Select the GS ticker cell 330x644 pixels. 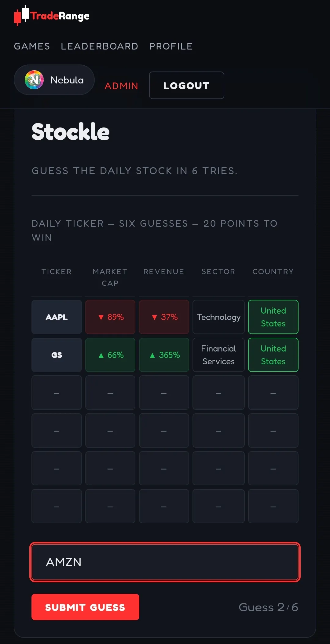57,355
